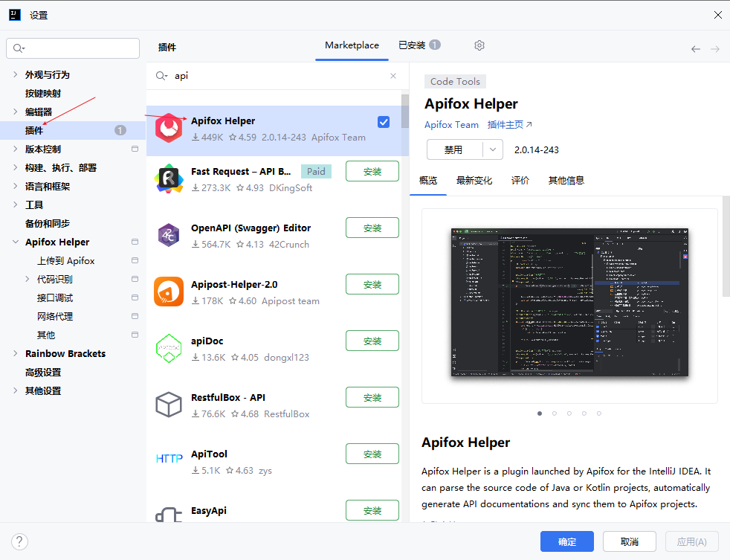The width and height of the screenshot is (730, 560).
Task: Open the Apifox Team vendor link
Action: tap(451, 125)
